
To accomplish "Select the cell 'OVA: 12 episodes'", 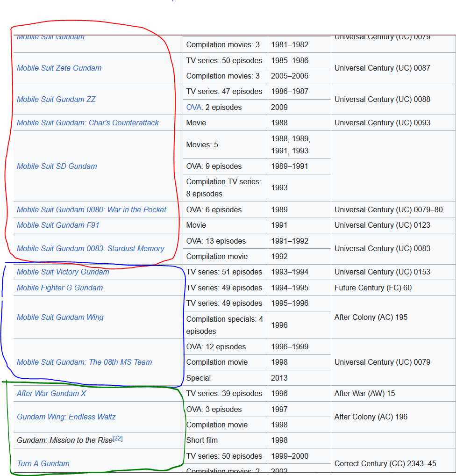I will pos(225,346).
